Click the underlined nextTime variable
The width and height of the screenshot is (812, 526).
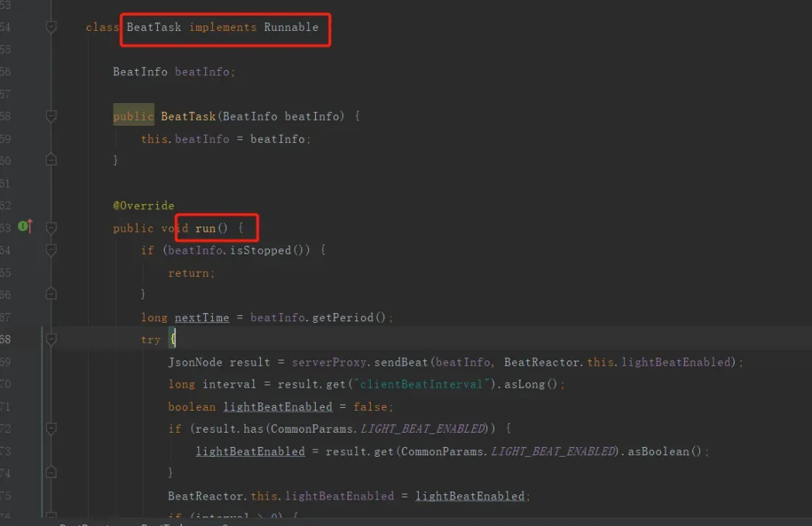(201, 318)
